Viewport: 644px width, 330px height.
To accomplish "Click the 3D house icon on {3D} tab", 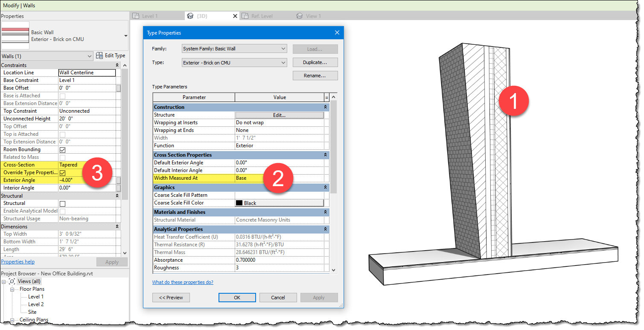I will (190, 16).
